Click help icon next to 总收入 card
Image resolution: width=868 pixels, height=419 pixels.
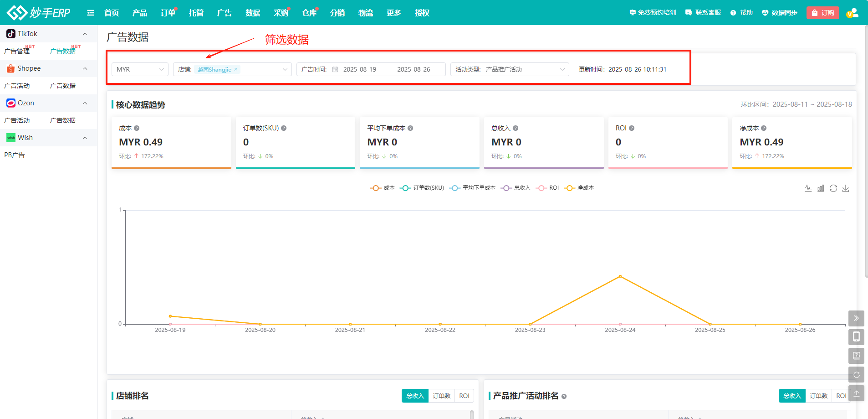[516, 128]
